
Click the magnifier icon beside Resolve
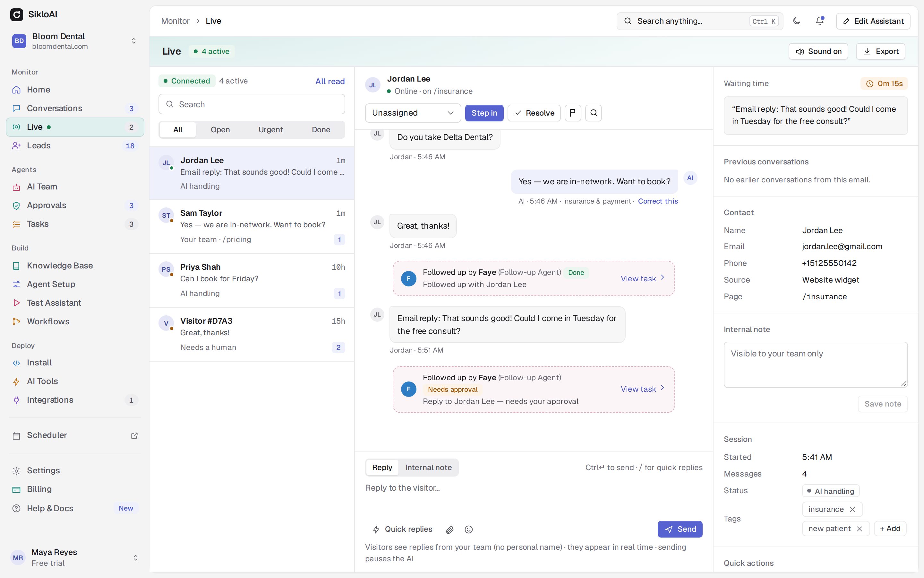click(x=594, y=113)
